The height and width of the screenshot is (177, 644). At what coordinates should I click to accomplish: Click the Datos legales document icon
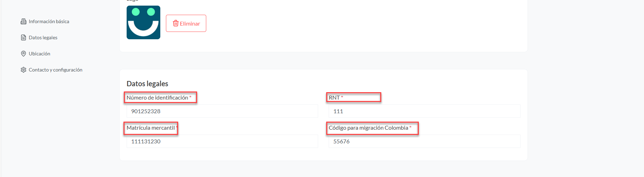(24, 38)
